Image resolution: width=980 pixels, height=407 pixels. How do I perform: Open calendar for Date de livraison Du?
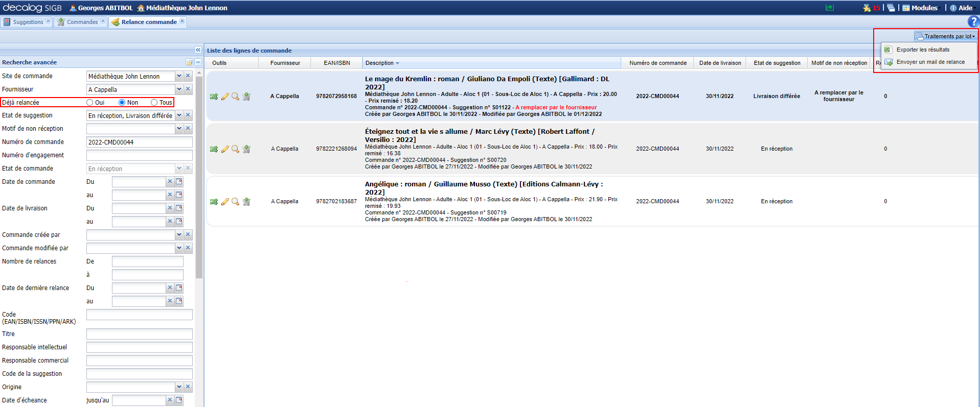pos(179,208)
